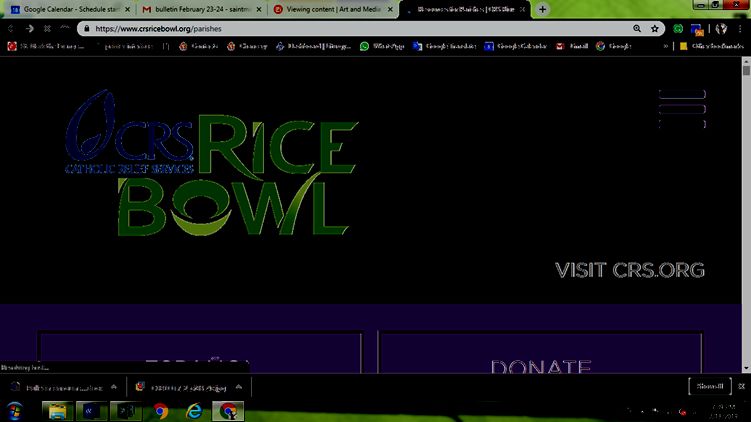The height and width of the screenshot is (422, 751).
Task: Open the extension icon with orange badge
Action: pyautogui.click(x=697, y=29)
